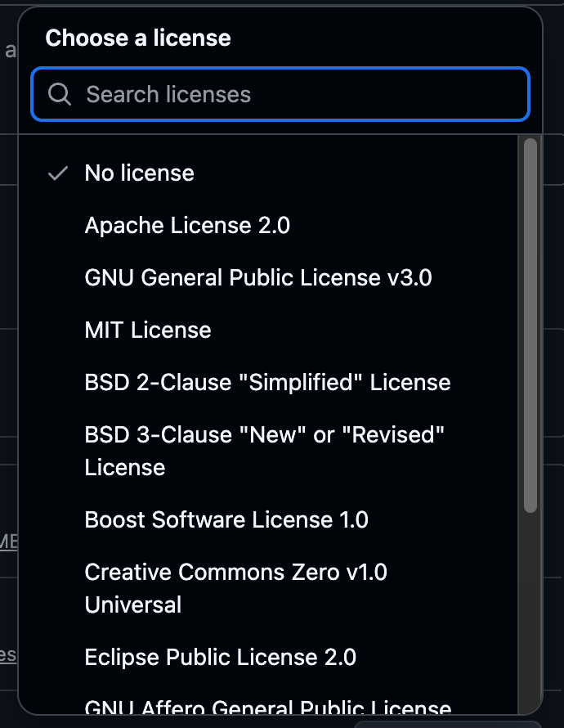Screen dimensions: 564x728
Task: Click the Search licenses placeholder text
Action: [x=168, y=94]
